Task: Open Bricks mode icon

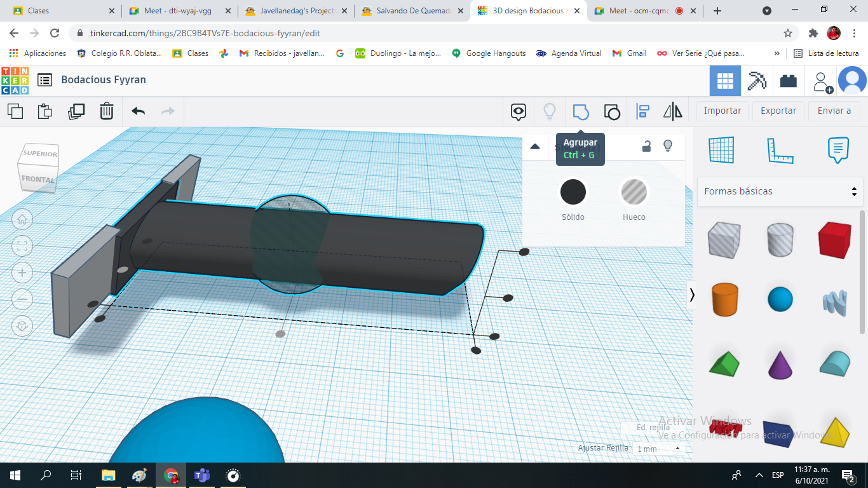Action: tap(789, 81)
